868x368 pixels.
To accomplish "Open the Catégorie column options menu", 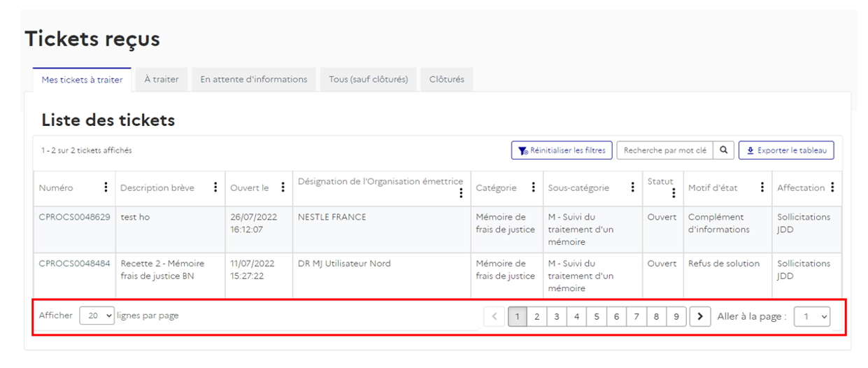I will point(533,187).
